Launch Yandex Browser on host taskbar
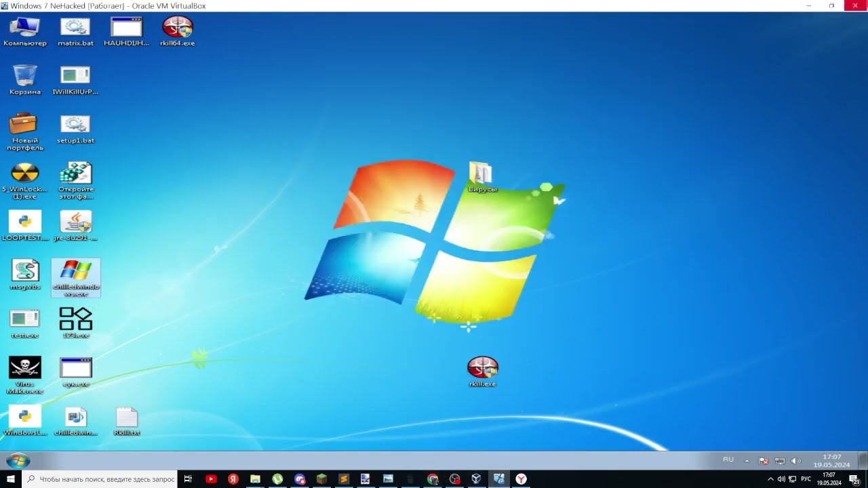This screenshot has height=488, width=868. [x=521, y=479]
